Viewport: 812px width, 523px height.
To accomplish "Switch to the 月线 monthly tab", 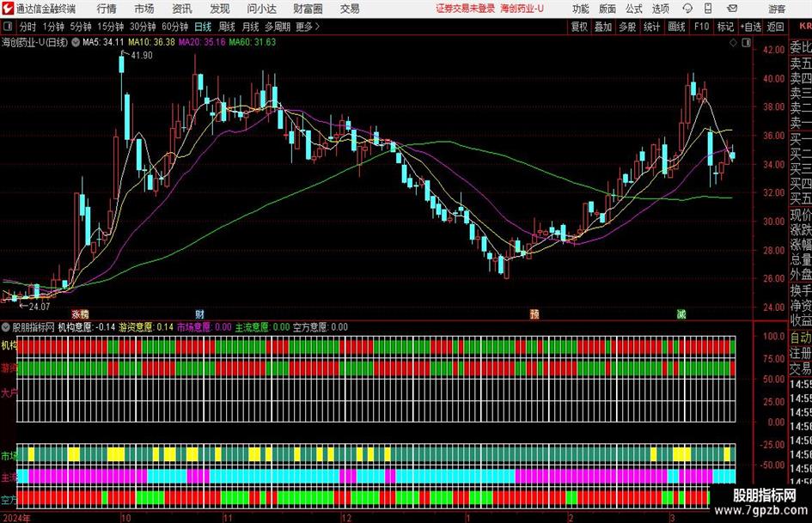I will pyautogui.click(x=250, y=27).
